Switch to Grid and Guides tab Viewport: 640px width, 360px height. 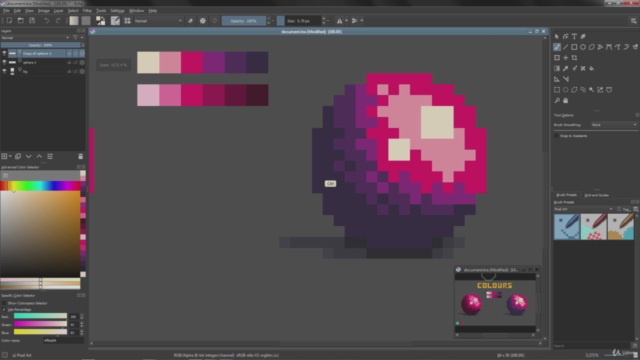coord(596,195)
